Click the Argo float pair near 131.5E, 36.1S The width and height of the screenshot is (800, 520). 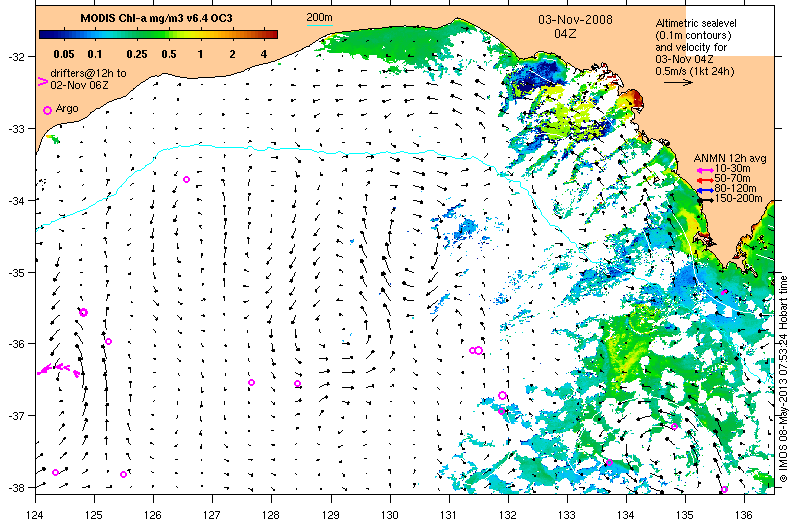coord(476,351)
